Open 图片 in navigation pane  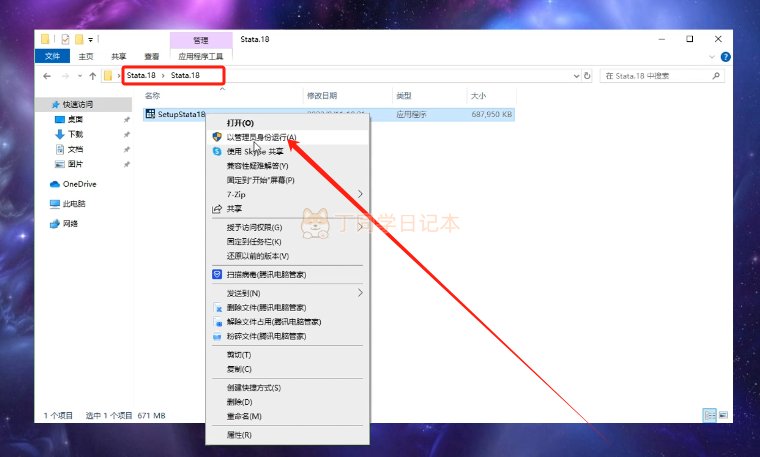[x=75, y=164]
